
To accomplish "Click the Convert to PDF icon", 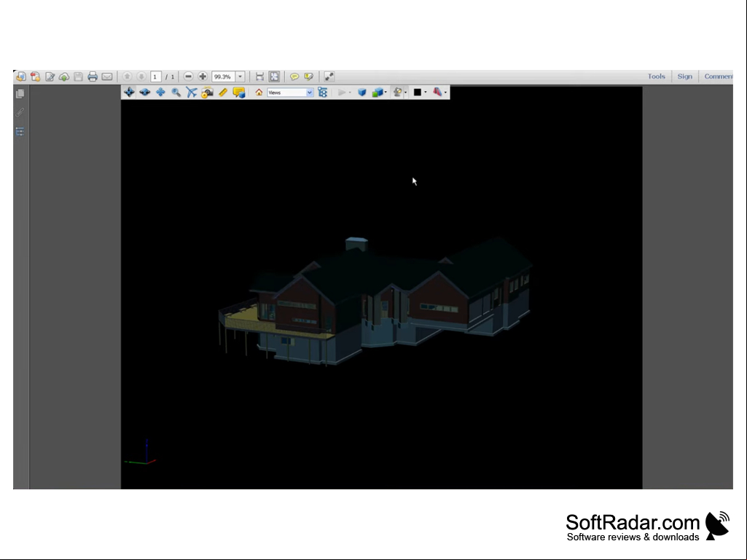I will click(x=35, y=76).
